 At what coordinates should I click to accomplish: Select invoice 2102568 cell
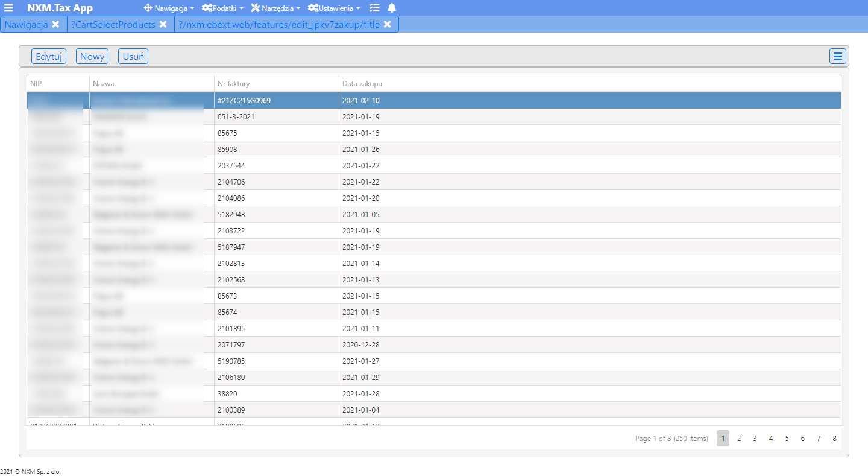click(277, 280)
